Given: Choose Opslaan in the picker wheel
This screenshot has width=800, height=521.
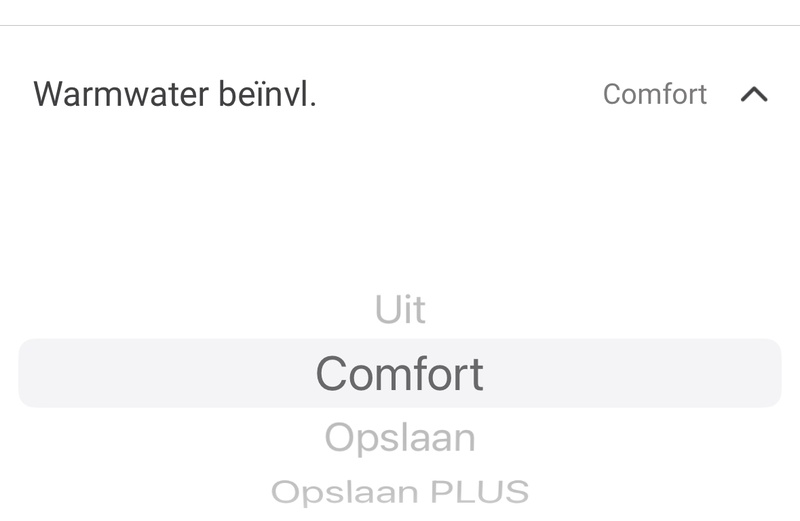Looking at the screenshot, I should click(400, 438).
